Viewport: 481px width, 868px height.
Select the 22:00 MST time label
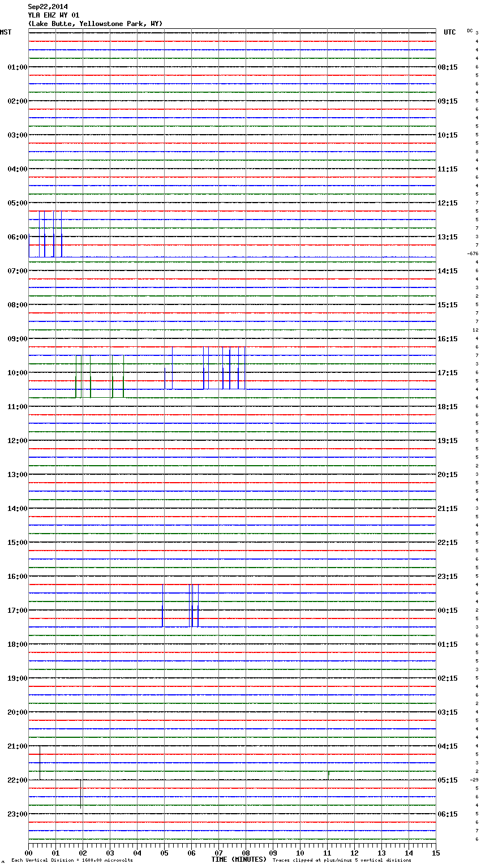pyautogui.click(x=18, y=780)
